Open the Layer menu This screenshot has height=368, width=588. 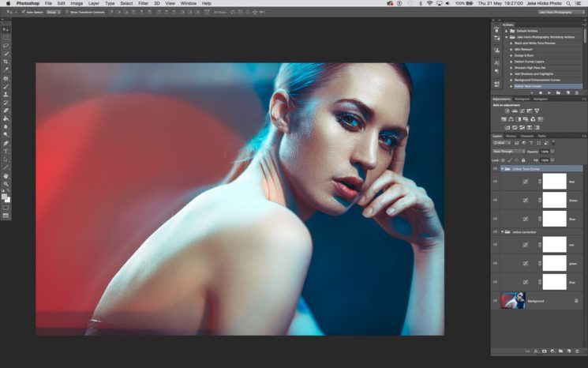[x=94, y=3]
